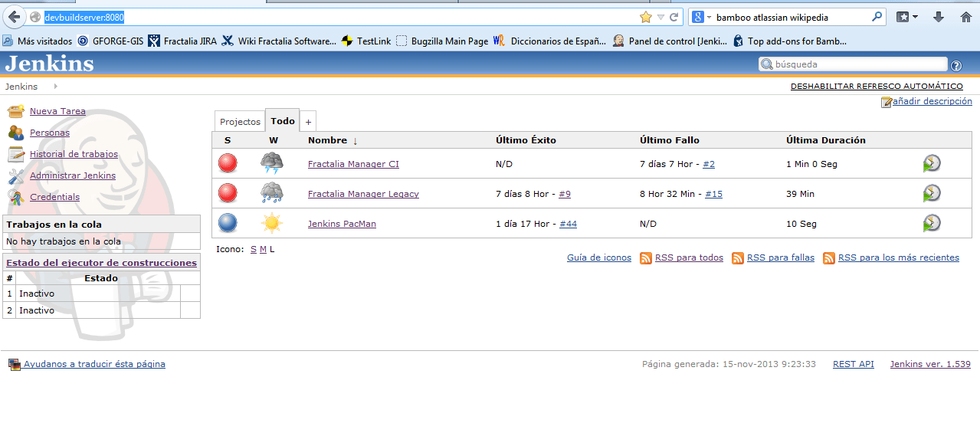Viewport: 980px width, 433px height.
Task: Switch to the Projectos tab
Action: (240, 122)
